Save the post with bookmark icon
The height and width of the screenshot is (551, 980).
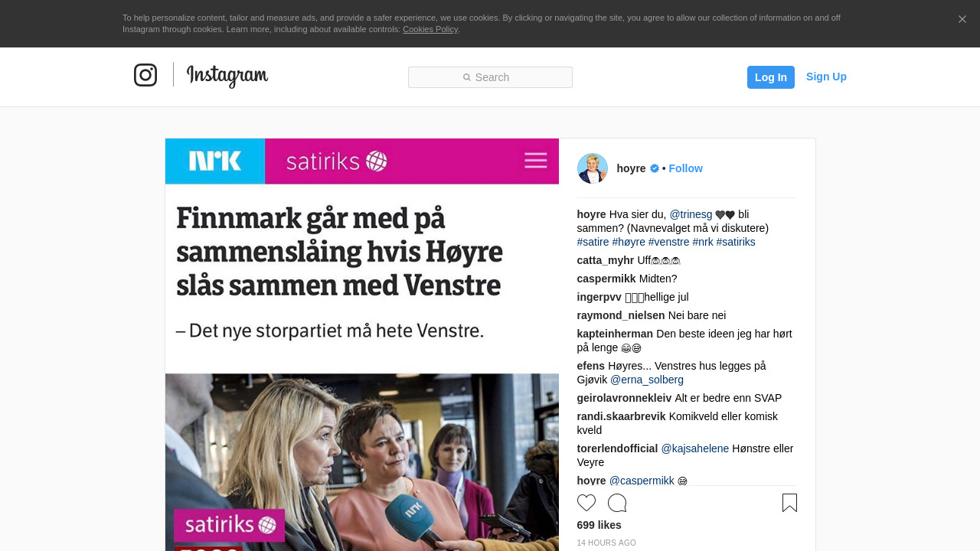[789, 503]
